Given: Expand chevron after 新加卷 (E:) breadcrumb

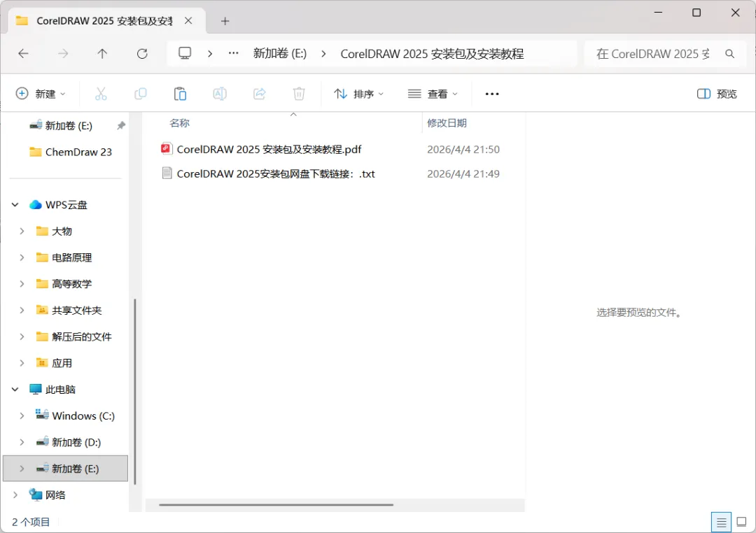Looking at the screenshot, I should 323,53.
